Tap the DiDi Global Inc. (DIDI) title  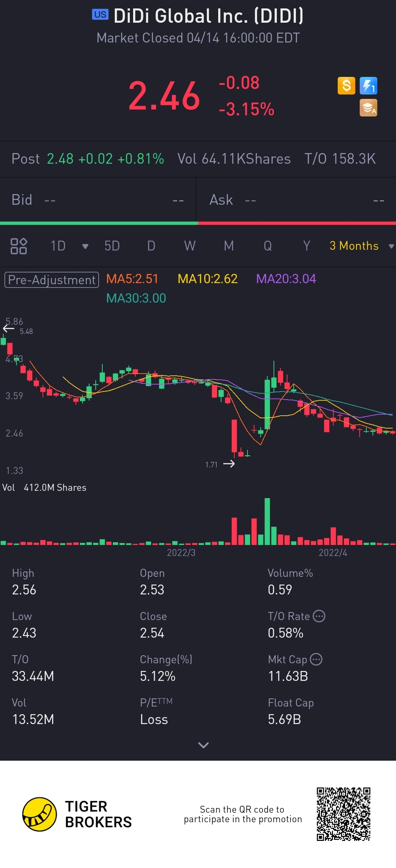pos(209,16)
